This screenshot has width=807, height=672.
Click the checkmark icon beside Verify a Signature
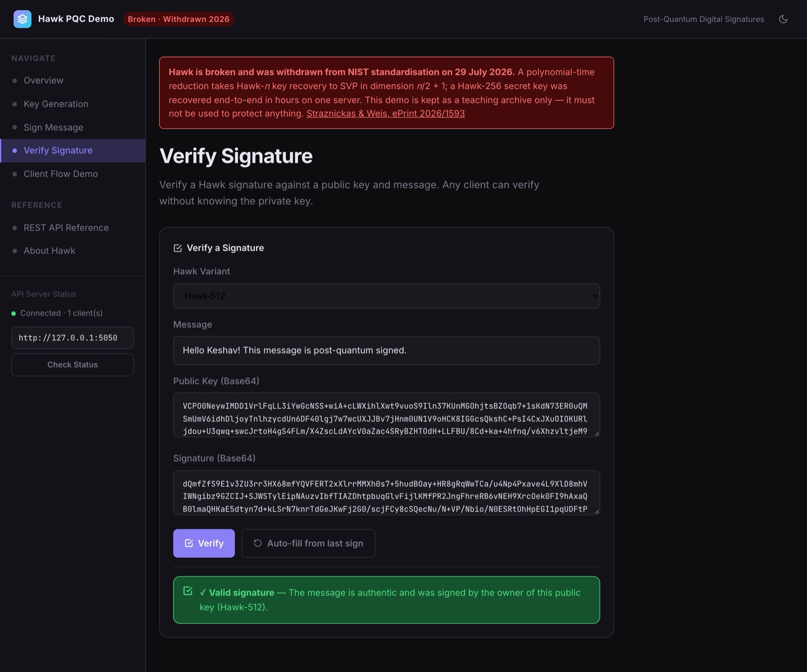point(178,248)
